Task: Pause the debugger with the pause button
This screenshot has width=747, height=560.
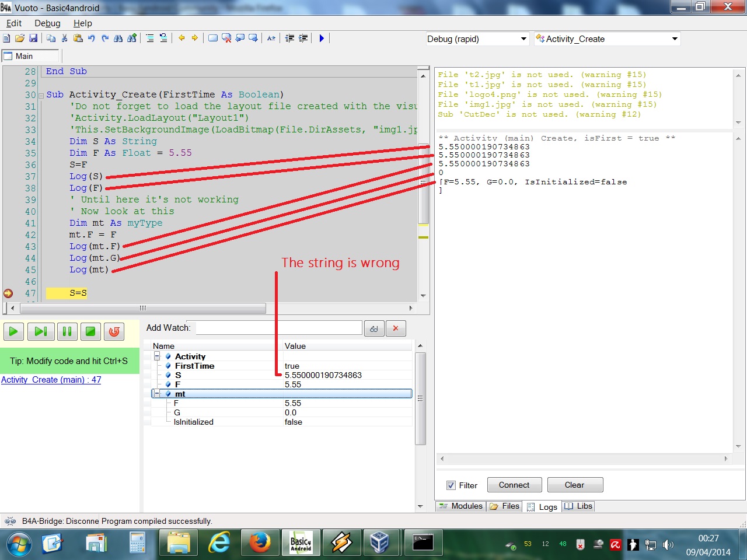Action: coord(67,331)
